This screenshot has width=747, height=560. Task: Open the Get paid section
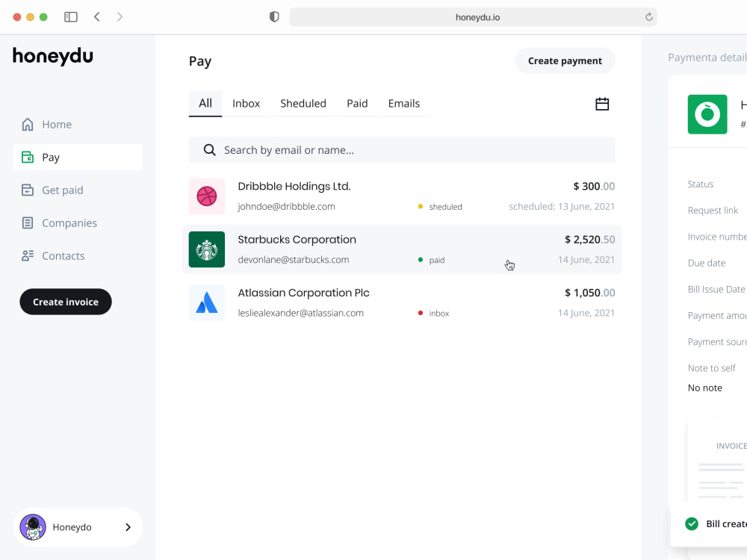click(x=52, y=190)
